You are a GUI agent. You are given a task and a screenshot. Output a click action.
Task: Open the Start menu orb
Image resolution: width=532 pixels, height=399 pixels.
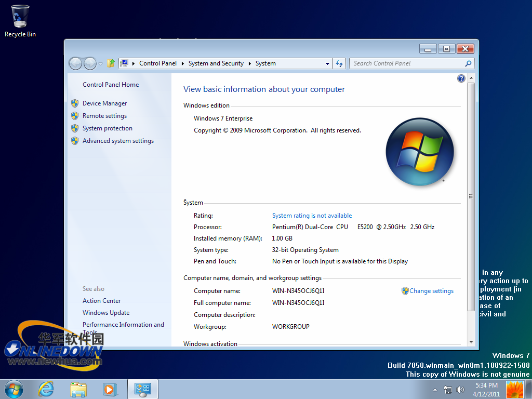[x=14, y=389]
